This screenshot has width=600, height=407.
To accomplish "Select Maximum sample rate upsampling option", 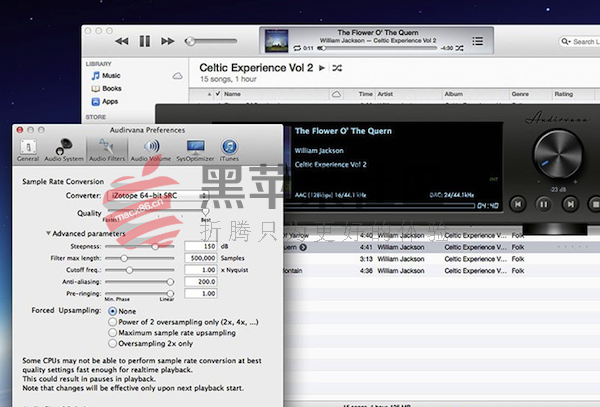I will coord(112,332).
